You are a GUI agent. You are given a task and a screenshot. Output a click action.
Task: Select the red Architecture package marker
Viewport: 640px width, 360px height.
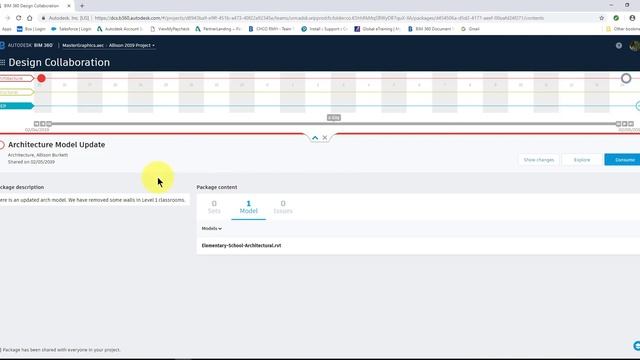[41, 78]
